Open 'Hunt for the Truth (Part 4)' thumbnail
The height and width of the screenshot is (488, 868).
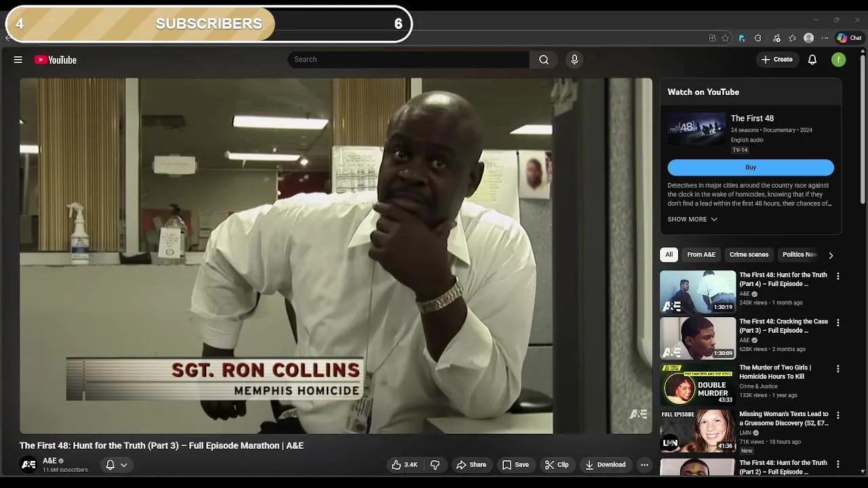click(698, 292)
